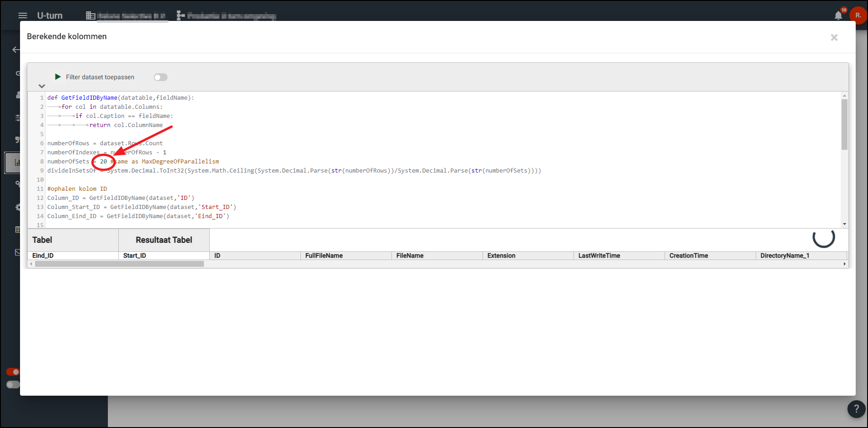Click the notification bell icon

pyautogui.click(x=838, y=16)
